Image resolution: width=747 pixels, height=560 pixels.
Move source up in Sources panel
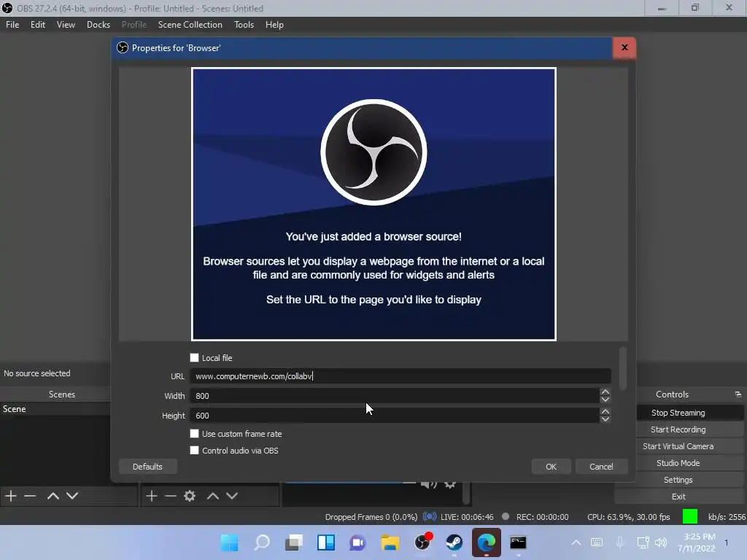[x=212, y=496]
